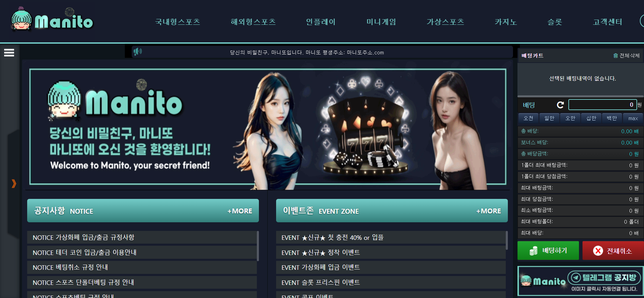Add 오천 quick amount
This screenshot has width=644, height=298.
(x=528, y=118)
